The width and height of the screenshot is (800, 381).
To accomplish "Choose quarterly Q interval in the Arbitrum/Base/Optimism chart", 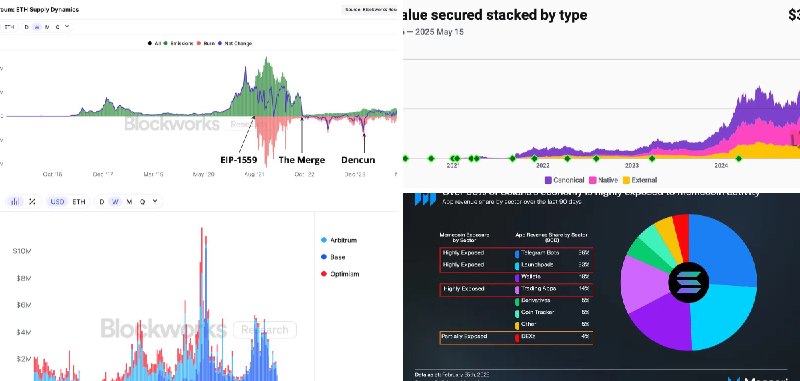I will (142, 201).
